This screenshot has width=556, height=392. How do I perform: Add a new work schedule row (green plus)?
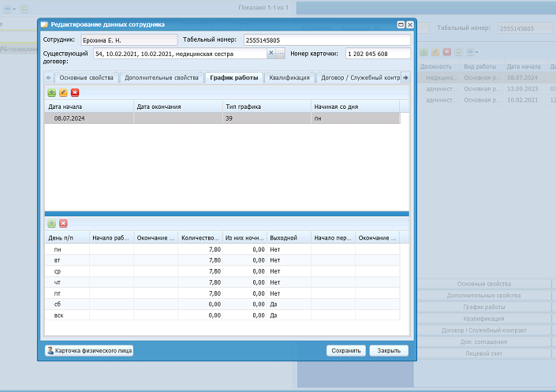pos(52,92)
